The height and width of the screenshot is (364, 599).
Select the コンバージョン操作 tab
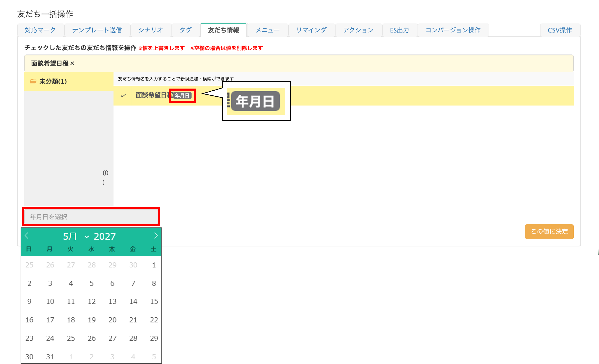(453, 30)
